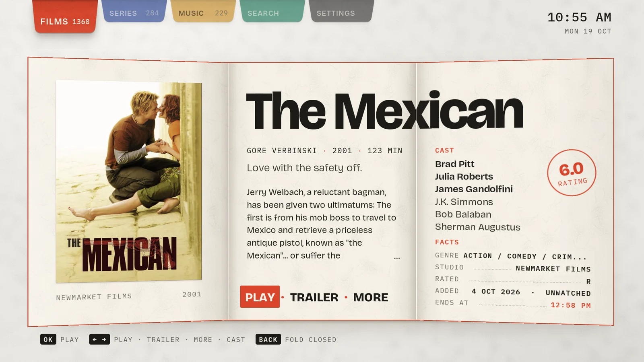Click the date MON 19 OCT
644x362 pixels.
pos(588,31)
